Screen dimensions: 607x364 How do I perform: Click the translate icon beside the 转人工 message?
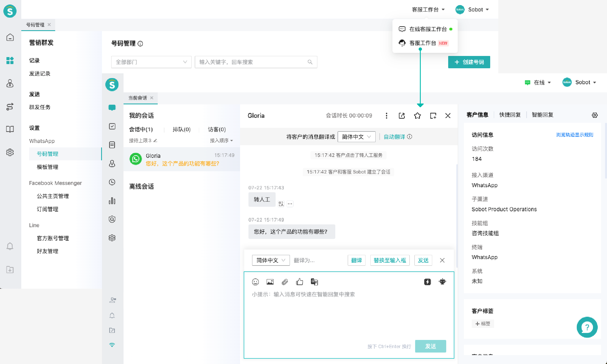tap(281, 204)
